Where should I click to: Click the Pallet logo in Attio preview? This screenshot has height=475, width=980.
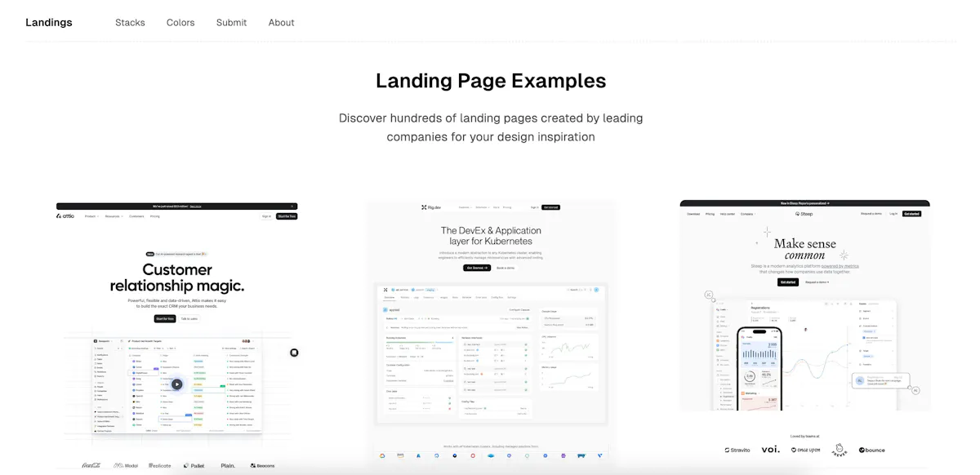pos(193,466)
